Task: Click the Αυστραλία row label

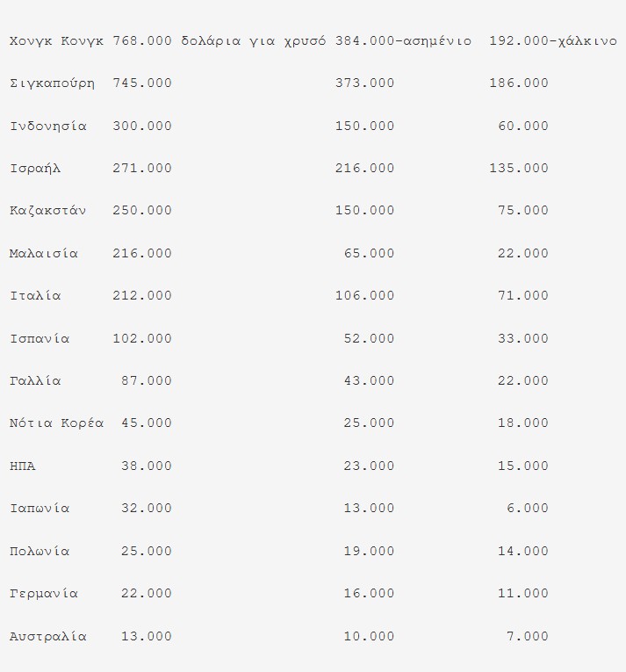Action: [48, 637]
